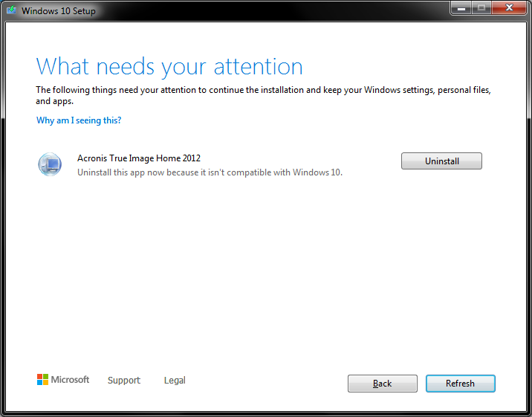Close the Windows 10 Setup window
Image resolution: width=532 pixels, height=417 pixels.
pos(508,8)
